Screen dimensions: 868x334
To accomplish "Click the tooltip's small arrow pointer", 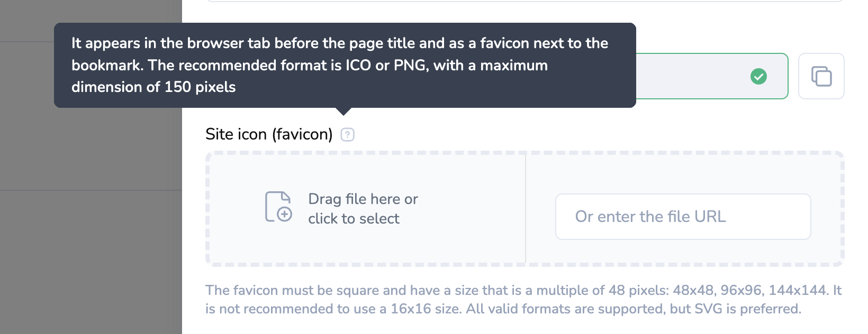I will [343, 111].
